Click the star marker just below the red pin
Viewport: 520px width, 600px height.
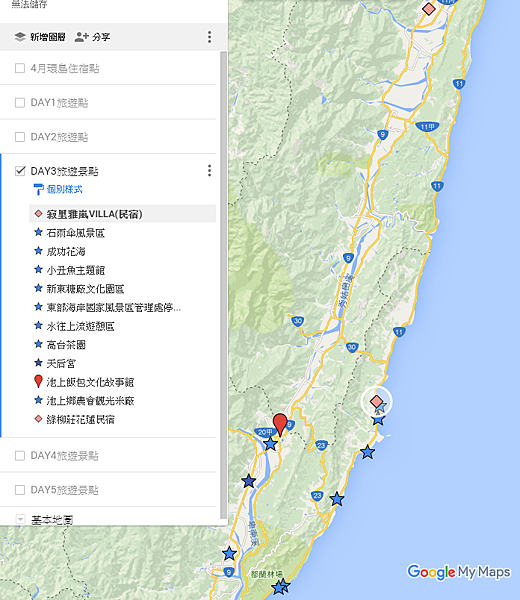click(x=271, y=444)
